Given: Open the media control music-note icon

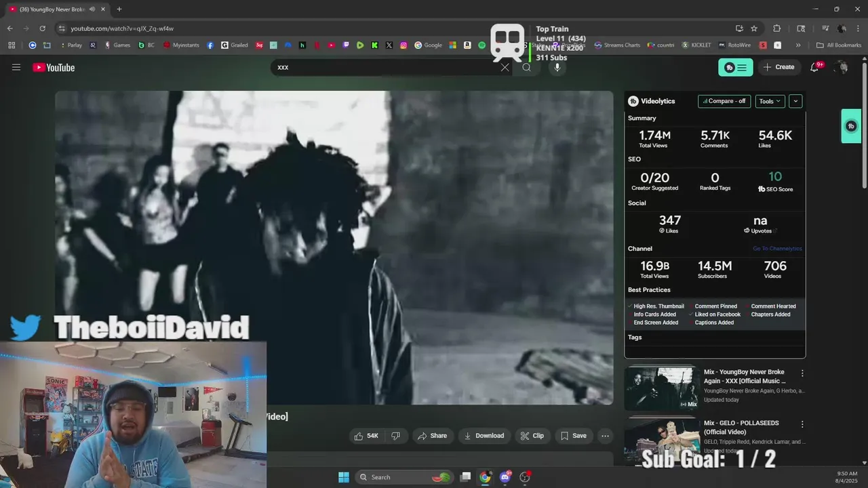Looking at the screenshot, I should pos(825,28).
